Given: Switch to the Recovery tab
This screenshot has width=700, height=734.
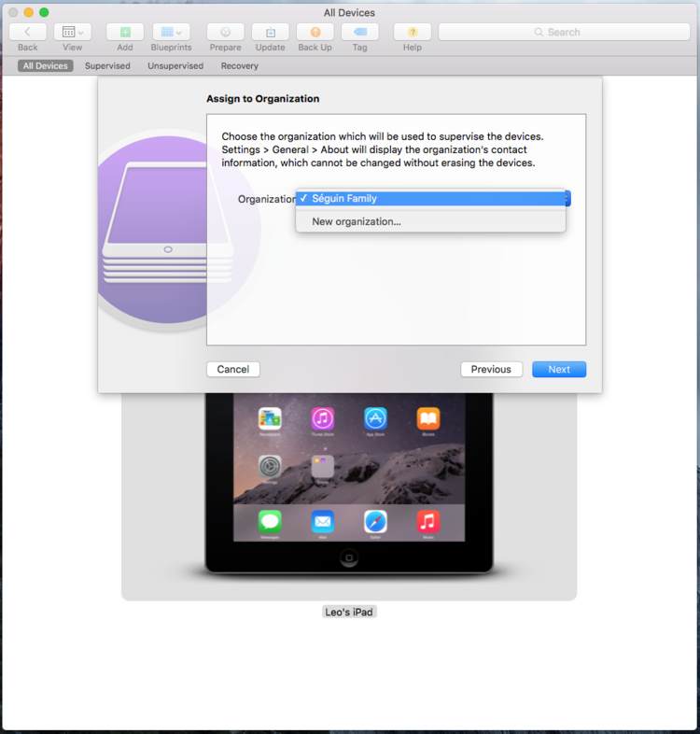Looking at the screenshot, I should [240, 66].
